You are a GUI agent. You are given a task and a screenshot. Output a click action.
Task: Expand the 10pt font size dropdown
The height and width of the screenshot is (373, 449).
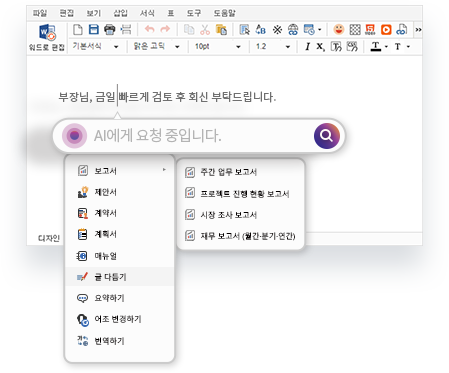pyautogui.click(x=238, y=47)
